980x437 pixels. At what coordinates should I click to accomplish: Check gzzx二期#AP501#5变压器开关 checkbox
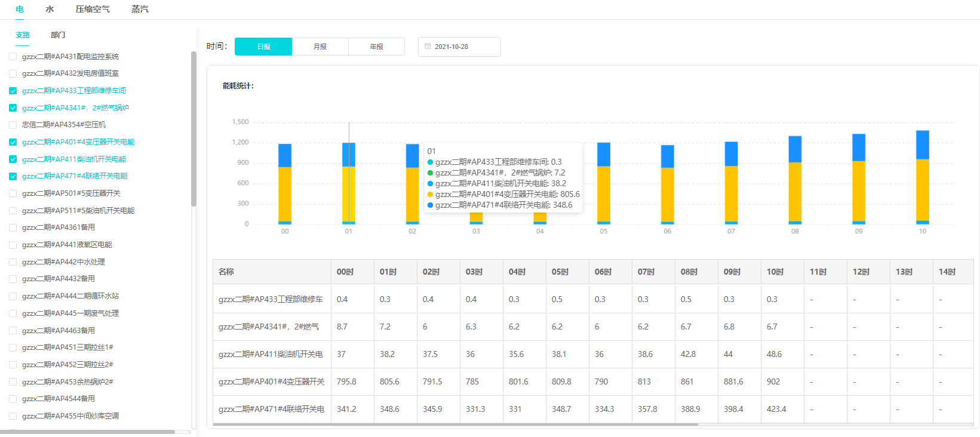13,193
